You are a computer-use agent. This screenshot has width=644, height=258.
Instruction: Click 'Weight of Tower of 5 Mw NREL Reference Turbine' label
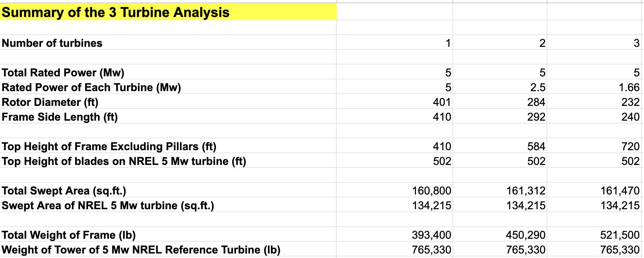coord(141,250)
